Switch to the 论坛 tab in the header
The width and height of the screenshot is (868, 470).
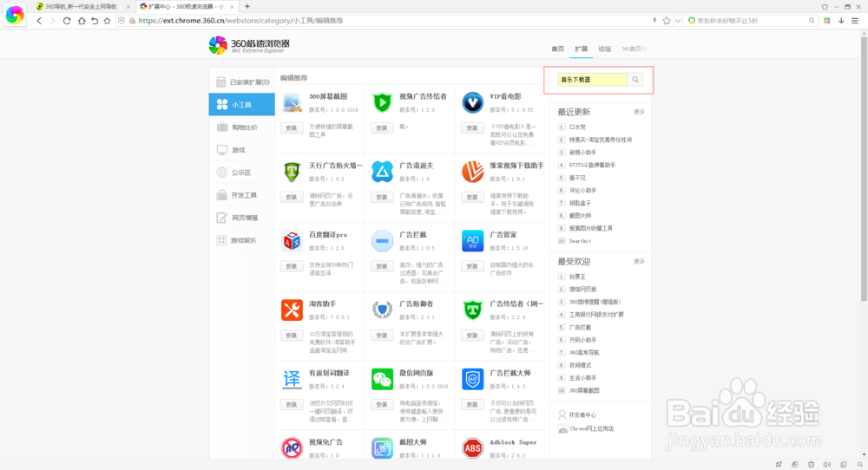[x=604, y=49]
